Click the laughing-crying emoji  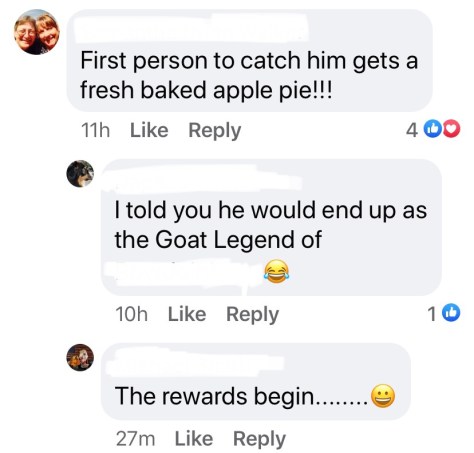click(x=276, y=271)
